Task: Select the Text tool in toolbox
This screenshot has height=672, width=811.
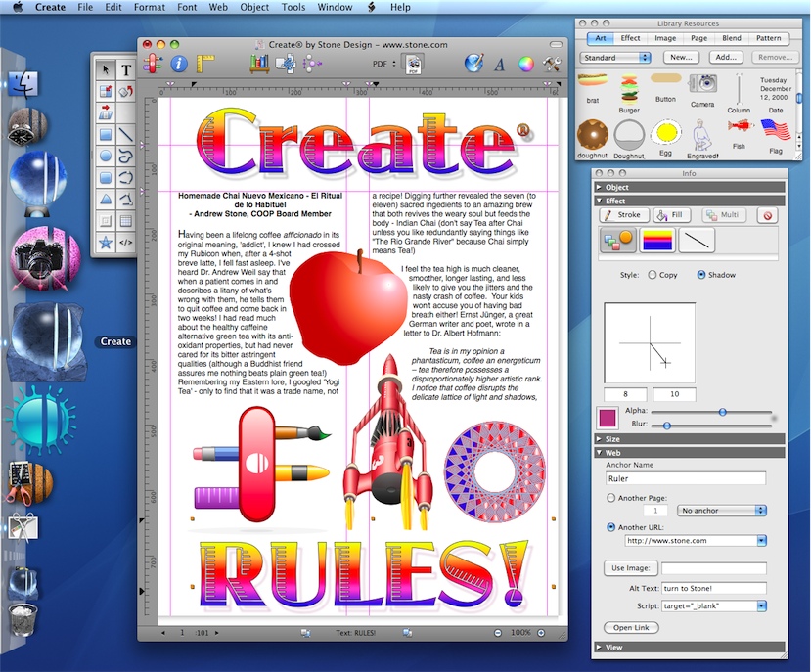Action: click(x=125, y=69)
